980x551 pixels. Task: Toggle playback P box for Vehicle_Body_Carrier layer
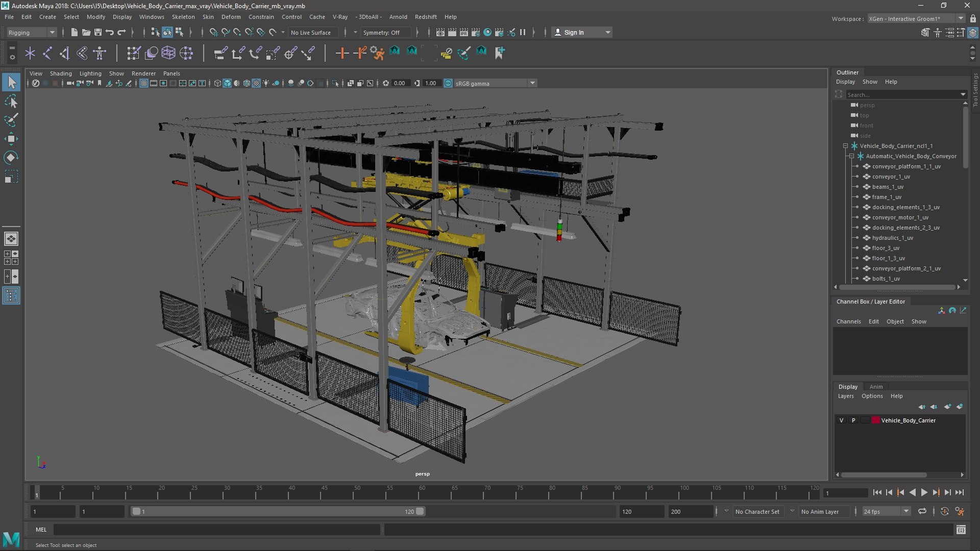coord(853,420)
